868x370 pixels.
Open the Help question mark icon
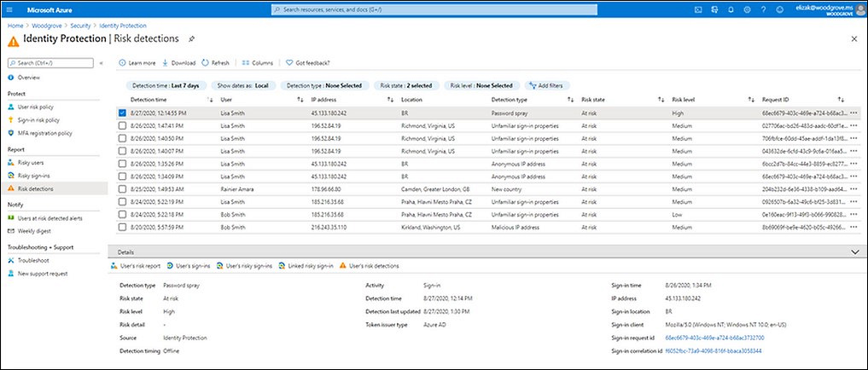click(x=764, y=9)
